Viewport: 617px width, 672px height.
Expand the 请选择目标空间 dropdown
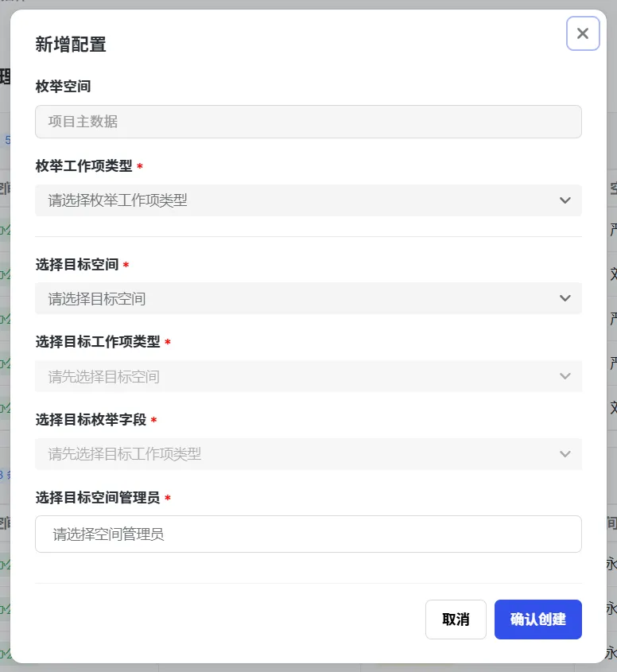[x=308, y=298]
